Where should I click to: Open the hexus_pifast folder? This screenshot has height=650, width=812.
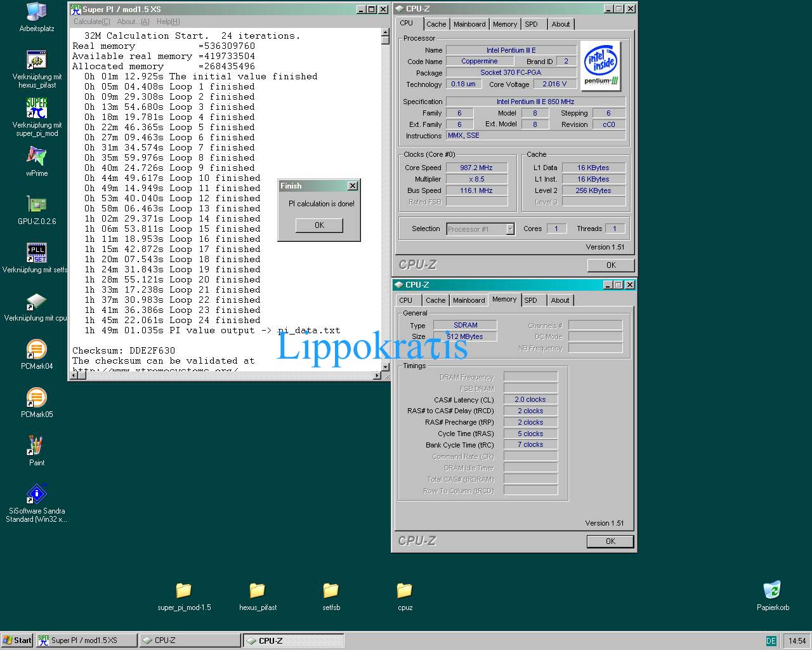pos(258,590)
